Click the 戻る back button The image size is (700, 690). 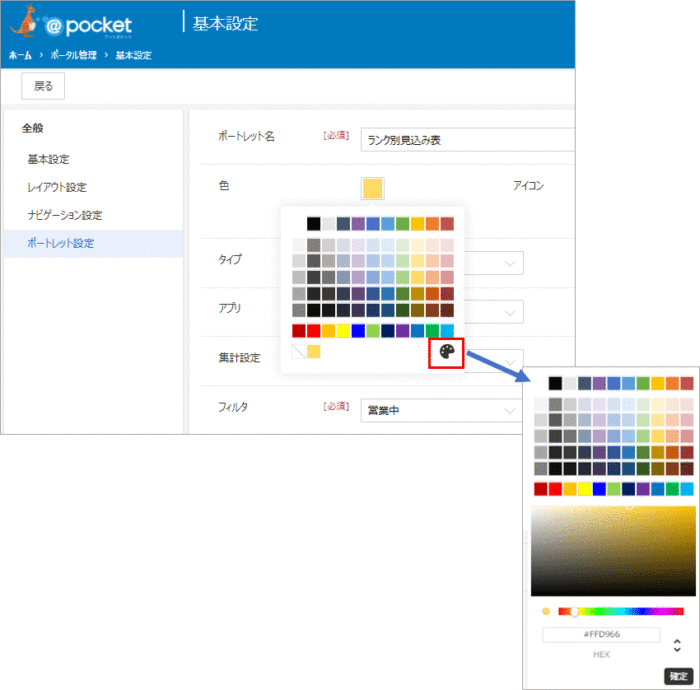[43, 86]
